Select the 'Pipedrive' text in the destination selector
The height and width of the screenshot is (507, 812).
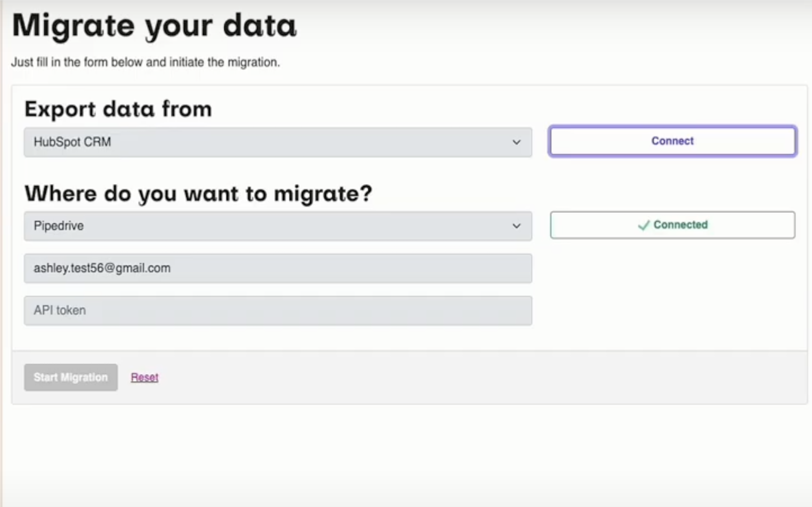pos(59,226)
